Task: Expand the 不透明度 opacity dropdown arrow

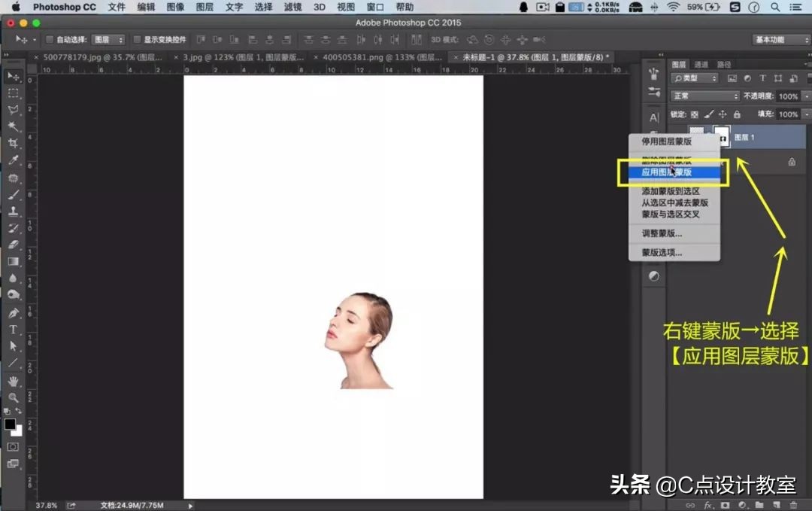Action: point(804,96)
